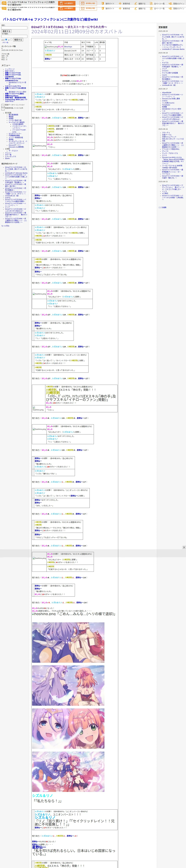Viewport: 186px width, 868px height.
Task: Open キャラに関する用語集 in update history
Action: pos(170,73)
